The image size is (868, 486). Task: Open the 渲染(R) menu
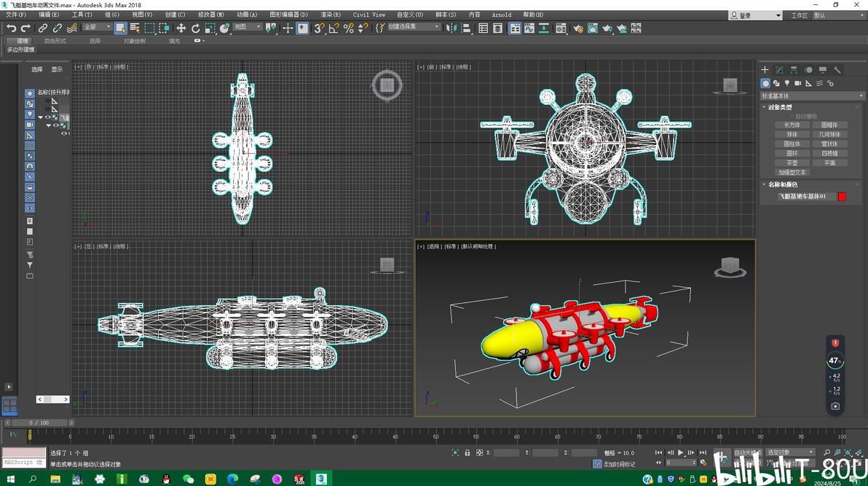click(331, 15)
